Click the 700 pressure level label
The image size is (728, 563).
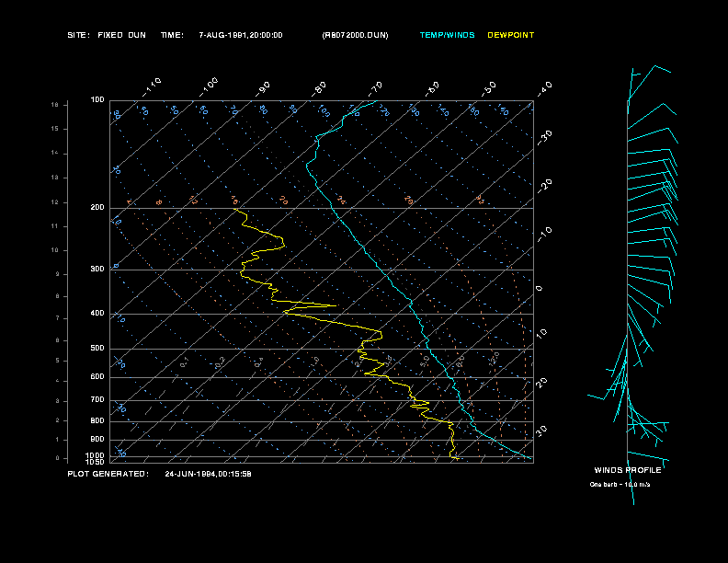[97, 399]
